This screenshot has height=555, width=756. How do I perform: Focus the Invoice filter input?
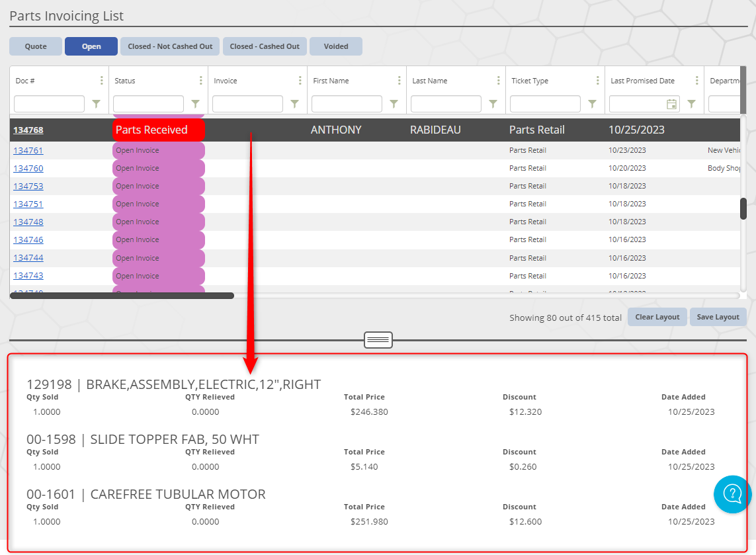point(248,104)
